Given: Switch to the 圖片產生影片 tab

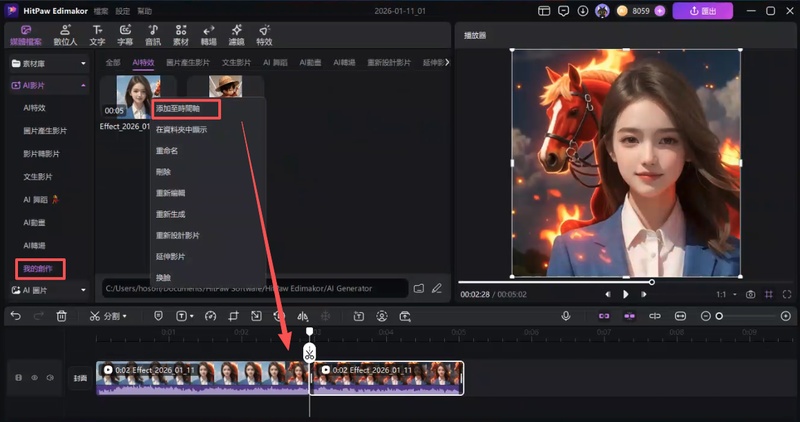Looking at the screenshot, I should (190, 62).
